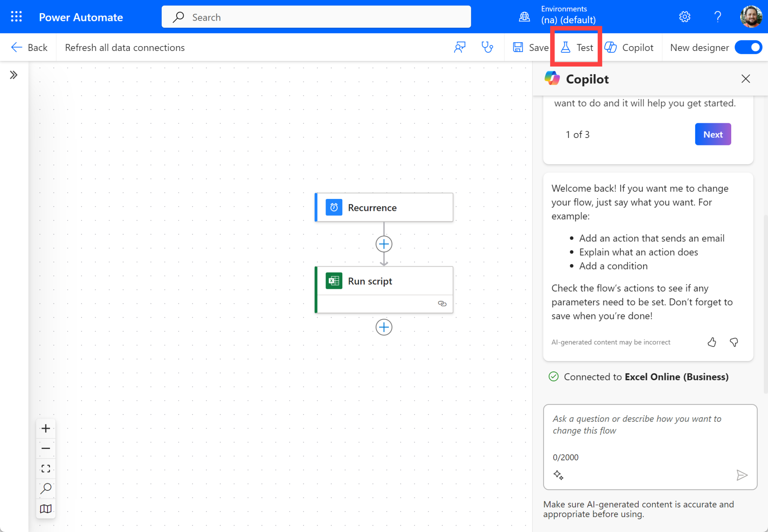Insert step between Recurrence and Run script
768x532 pixels.
(x=384, y=244)
